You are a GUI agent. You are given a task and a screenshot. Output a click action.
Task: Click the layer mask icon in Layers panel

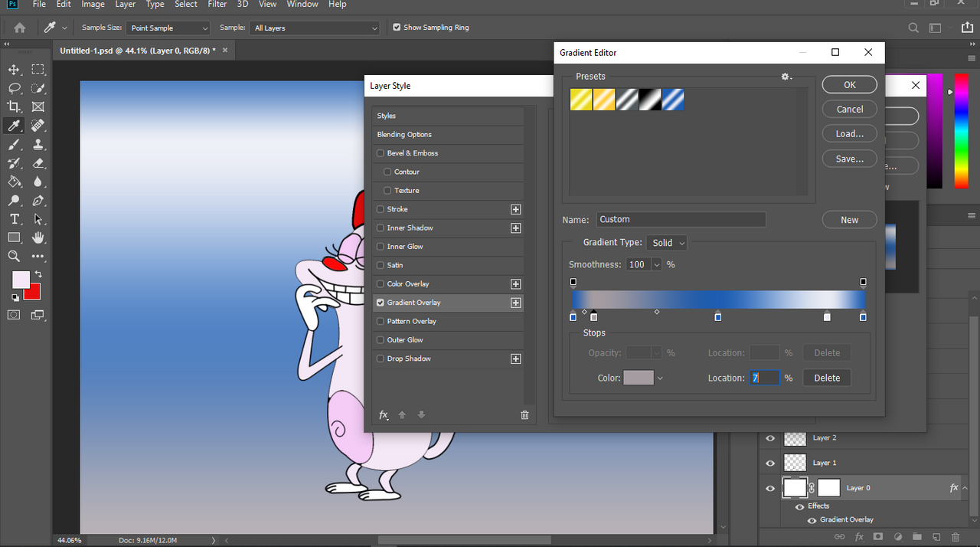(878, 537)
